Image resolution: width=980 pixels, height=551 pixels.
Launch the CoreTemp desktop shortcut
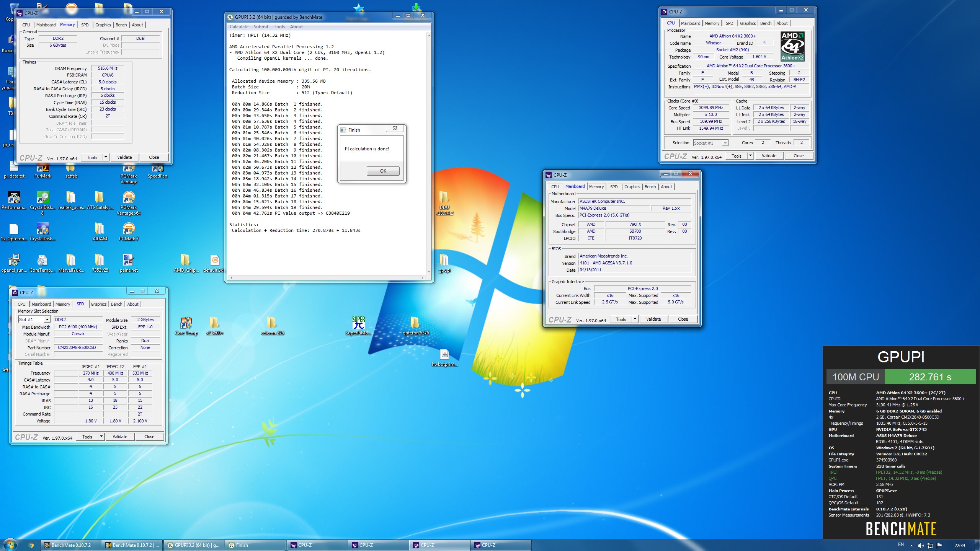point(42,263)
